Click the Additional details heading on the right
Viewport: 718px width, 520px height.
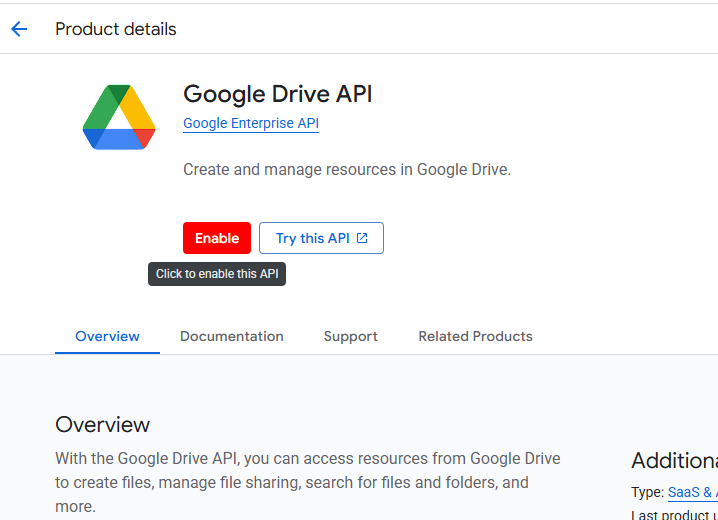tap(673, 461)
